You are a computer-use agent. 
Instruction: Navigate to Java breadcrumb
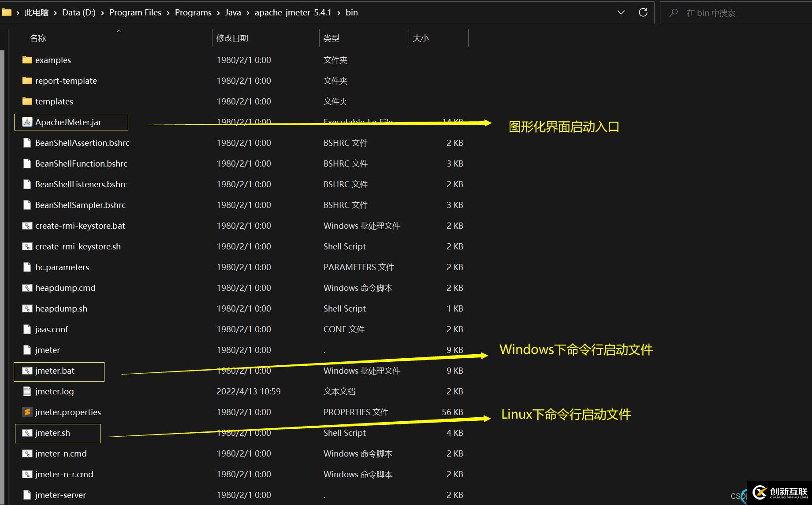point(233,12)
